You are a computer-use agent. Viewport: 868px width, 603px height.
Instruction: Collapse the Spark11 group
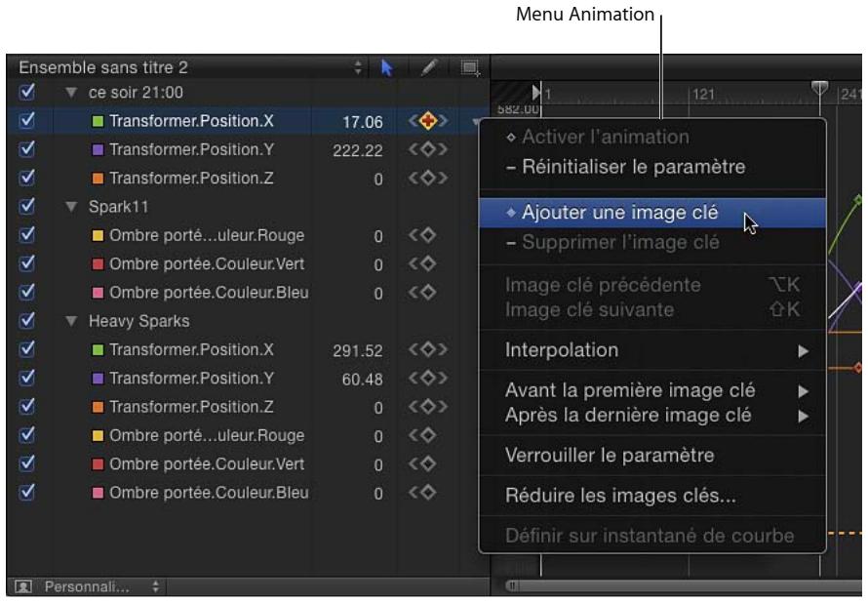tap(71, 207)
